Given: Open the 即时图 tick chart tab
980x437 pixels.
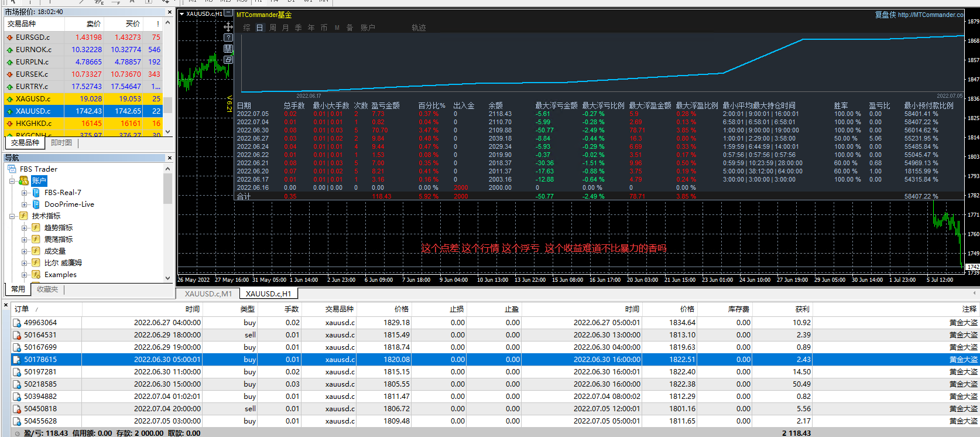Looking at the screenshot, I should click(x=61, y=143).
